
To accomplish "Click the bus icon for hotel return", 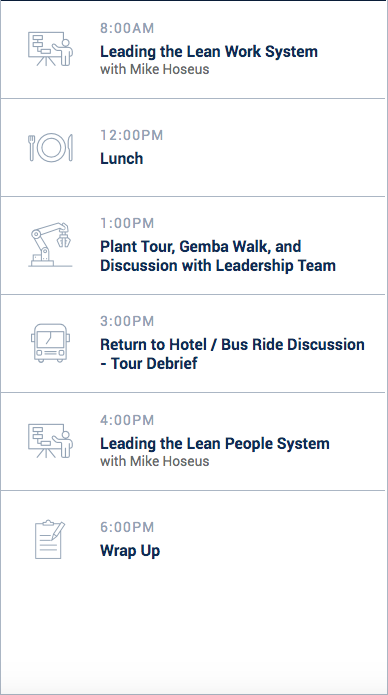I will pyautogui.click(x=51, y=343).
